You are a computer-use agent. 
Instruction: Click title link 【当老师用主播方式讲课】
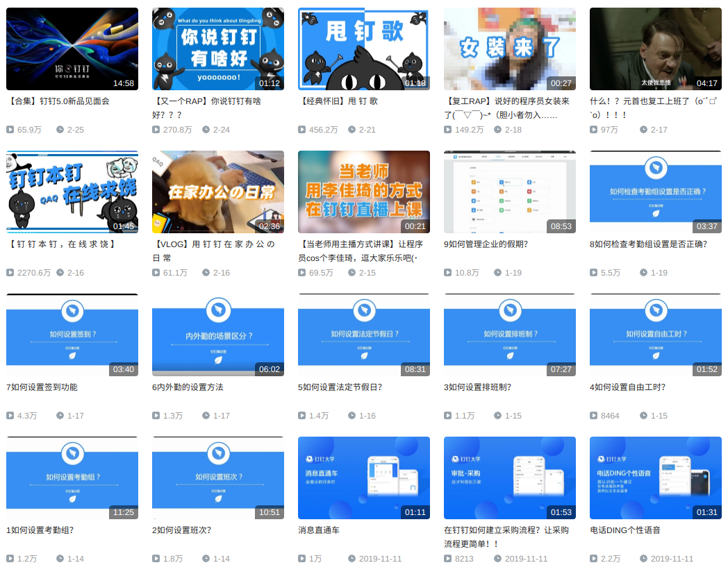tap(361, 251)
